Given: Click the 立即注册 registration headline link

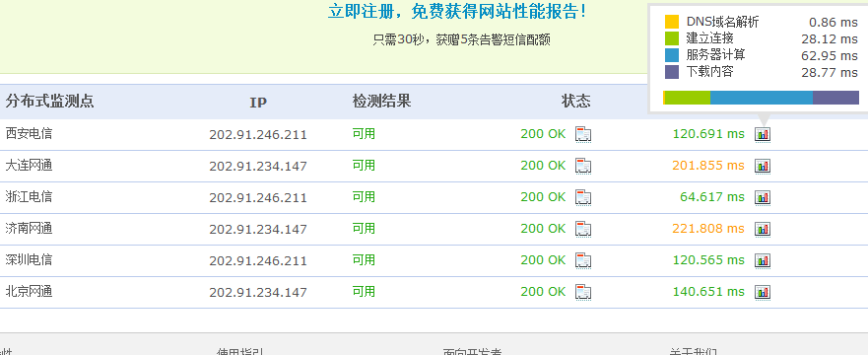Looking at the screenshot, I should 457,11.
